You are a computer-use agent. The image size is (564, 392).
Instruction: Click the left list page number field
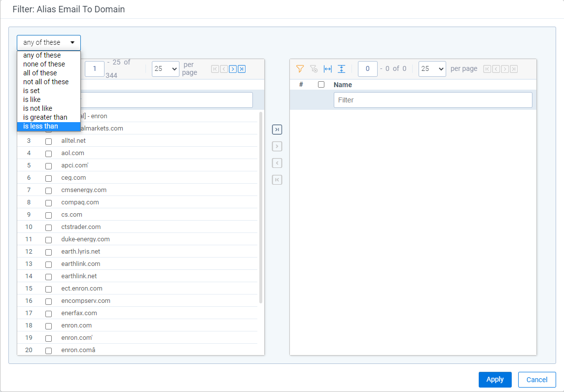(x=95, y=68)
